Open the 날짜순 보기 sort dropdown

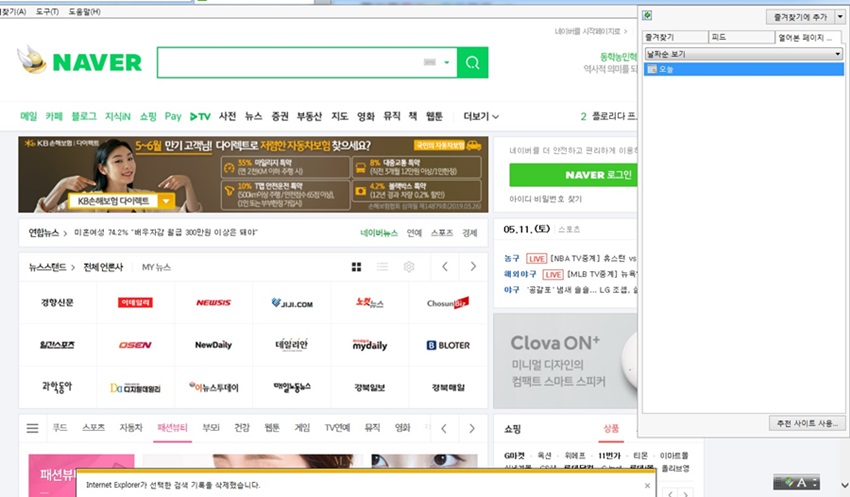(743, 54)
